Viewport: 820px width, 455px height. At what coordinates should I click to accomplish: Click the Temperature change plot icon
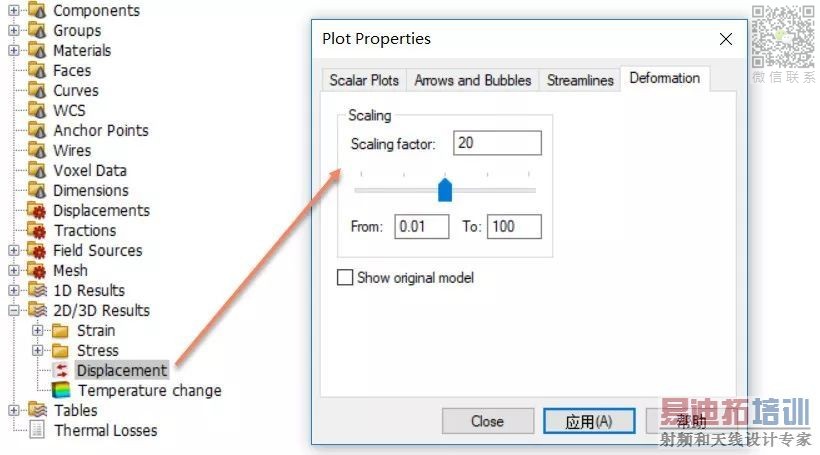[62, 391]
